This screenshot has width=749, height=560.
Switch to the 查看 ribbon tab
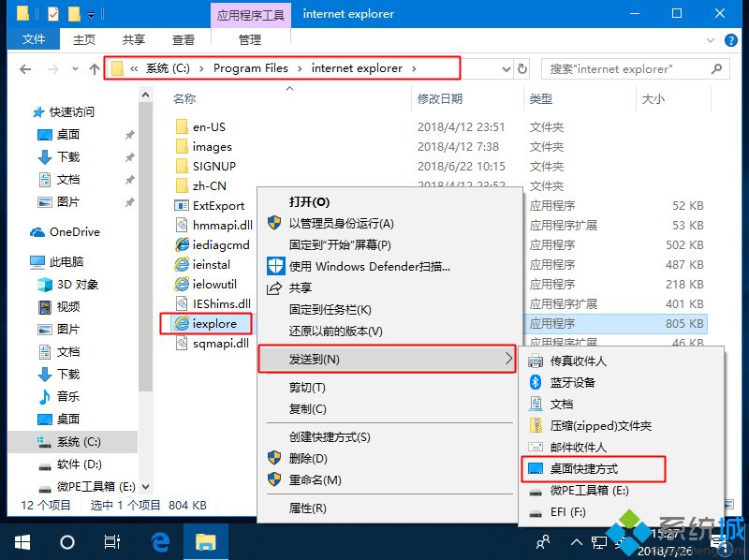[183, 39]
